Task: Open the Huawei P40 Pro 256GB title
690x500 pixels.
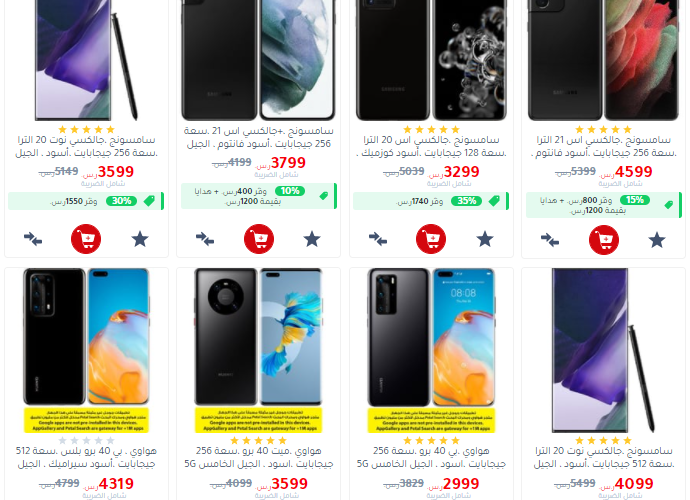Action: pyautogui.click(x=431, y=457)
